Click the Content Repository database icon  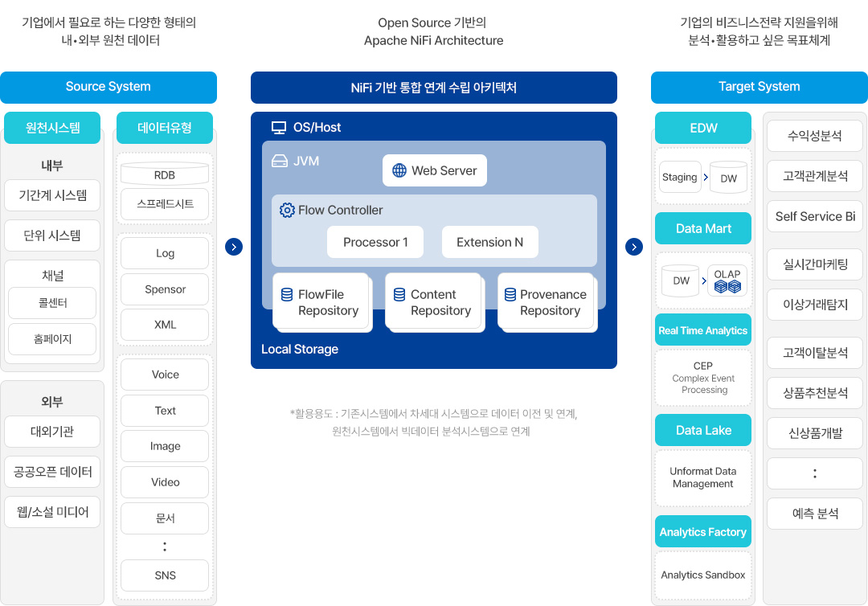(x=399, y=294)
